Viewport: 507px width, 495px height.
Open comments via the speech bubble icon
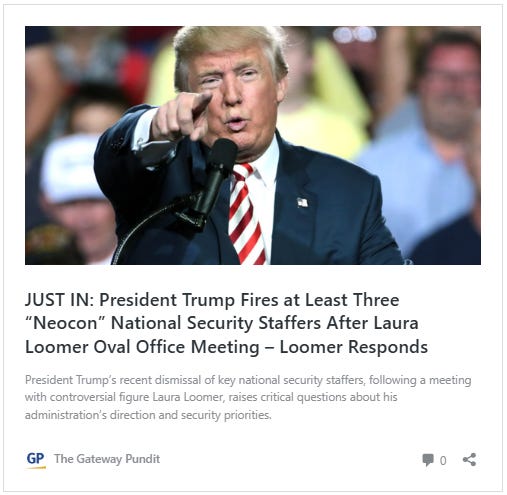click(x=428, y=460)
